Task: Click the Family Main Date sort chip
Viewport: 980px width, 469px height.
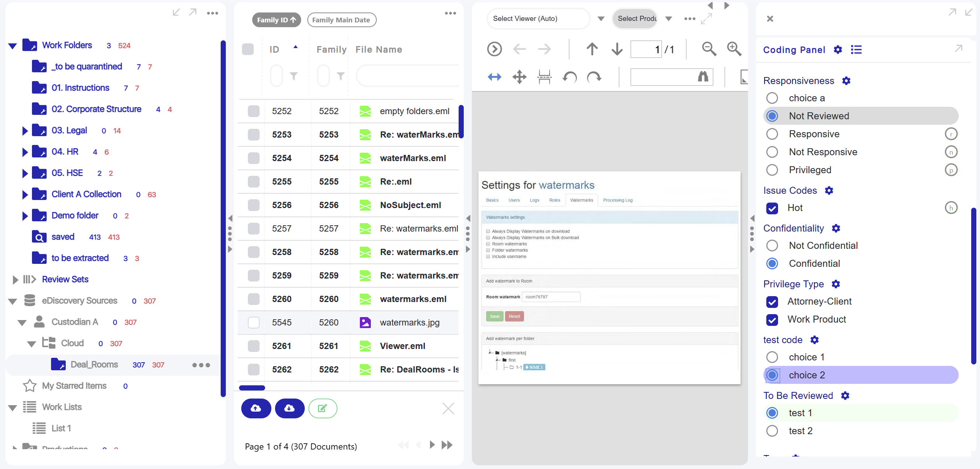Action: (x=341, y=20)
